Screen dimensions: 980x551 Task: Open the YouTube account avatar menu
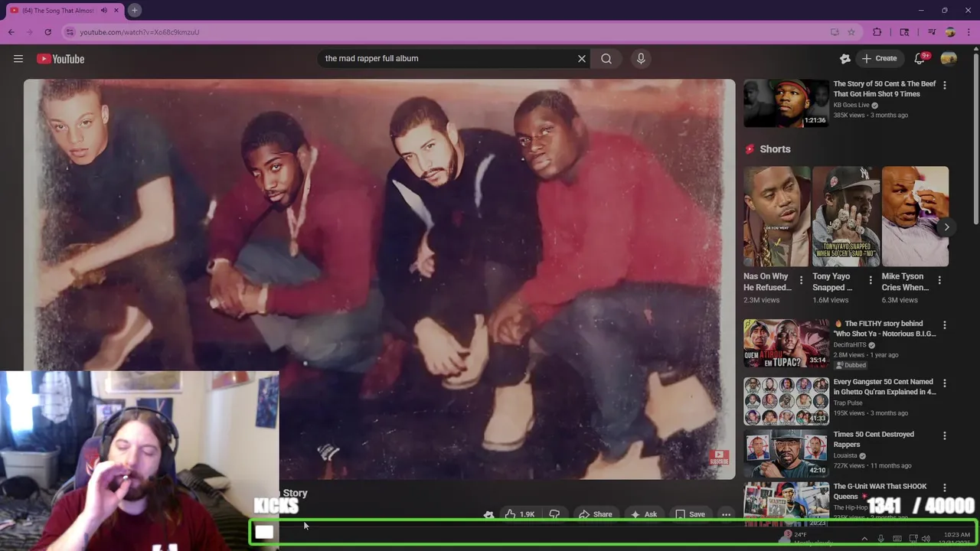(949, 58)
